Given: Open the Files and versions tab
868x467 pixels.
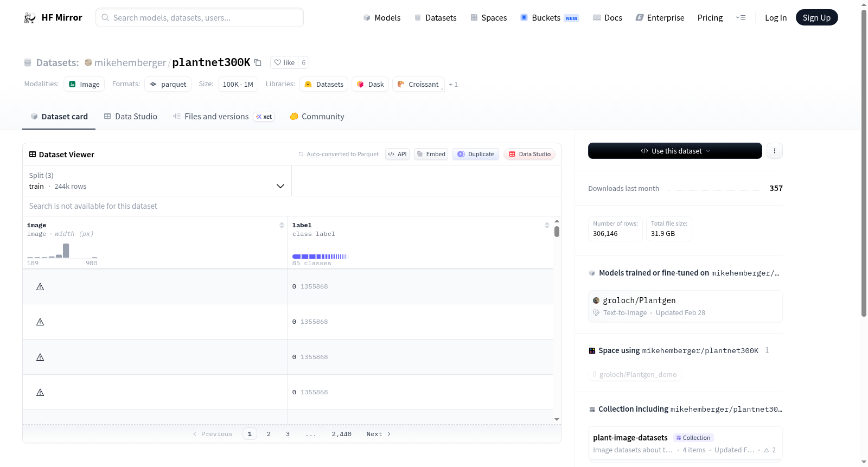Looking at the screenshot, I should (224, 117).
